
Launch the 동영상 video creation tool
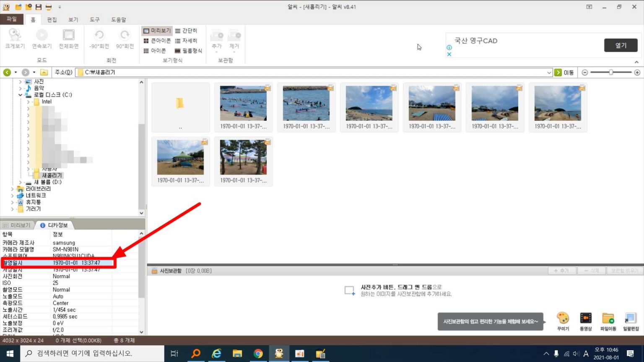[x=585, y=321]
